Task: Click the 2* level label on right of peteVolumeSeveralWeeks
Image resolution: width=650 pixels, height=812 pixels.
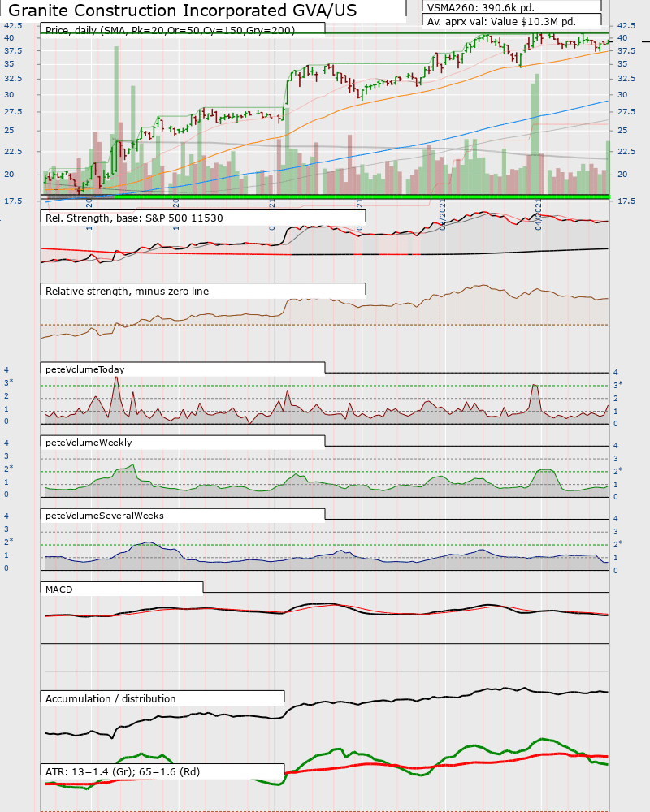Action: click(617, 544)
